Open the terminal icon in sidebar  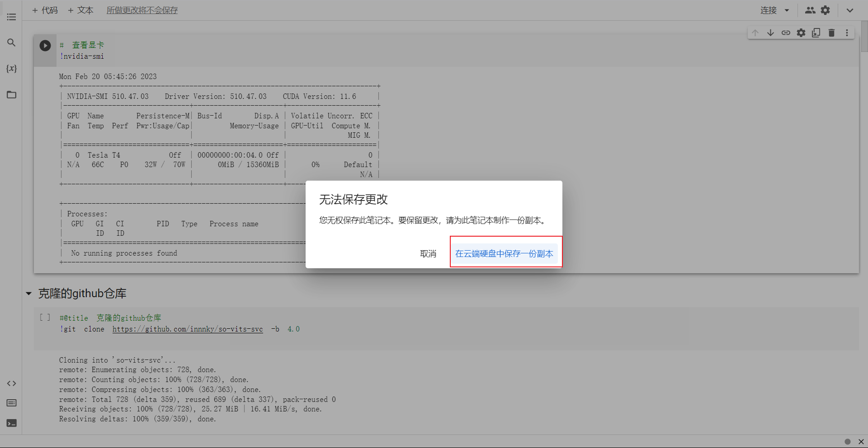tap(11, 423)
